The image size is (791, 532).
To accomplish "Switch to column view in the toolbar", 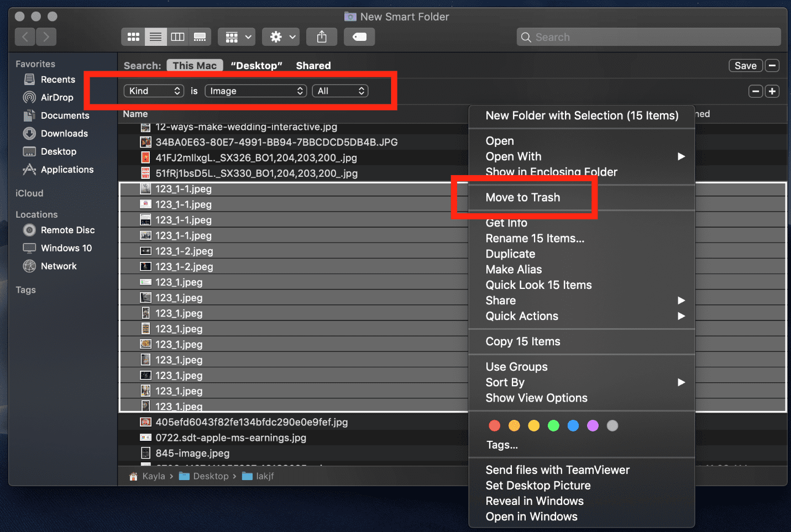I will point(177,36).
